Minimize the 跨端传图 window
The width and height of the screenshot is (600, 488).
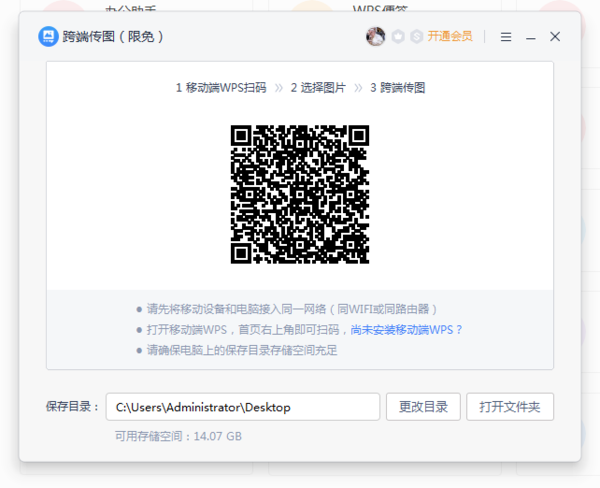click(531, 37)
